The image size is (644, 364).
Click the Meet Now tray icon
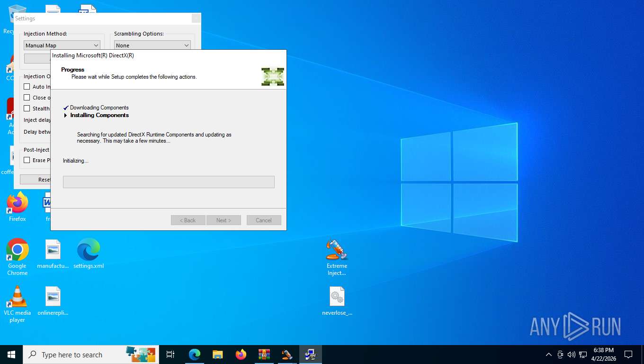point(560,355)
